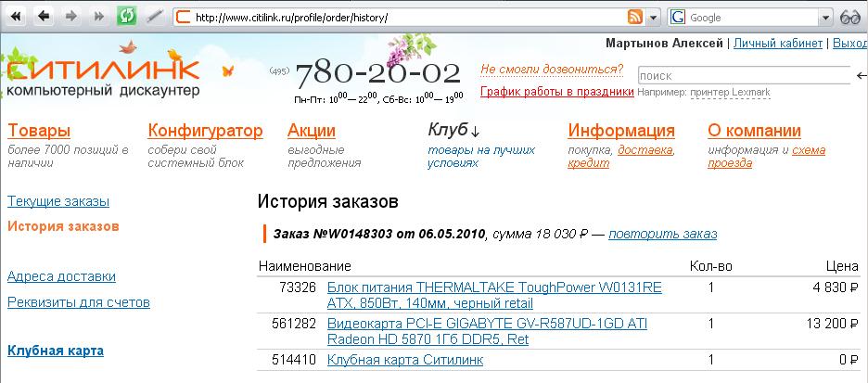Click the example query принтер Lexmark
868x383 pixels.
(730, 93)
